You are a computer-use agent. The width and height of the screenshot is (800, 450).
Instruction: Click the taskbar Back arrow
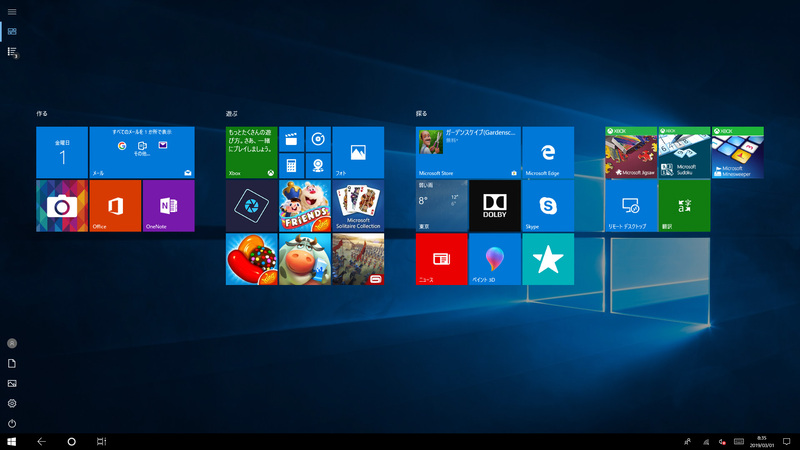[x=41, y=442]
